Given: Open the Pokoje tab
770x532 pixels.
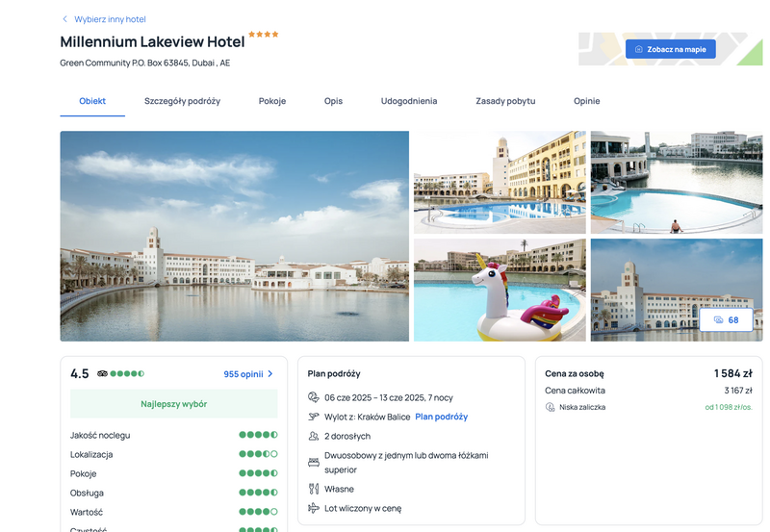Looking at the screenshot, I should point(272,101).
